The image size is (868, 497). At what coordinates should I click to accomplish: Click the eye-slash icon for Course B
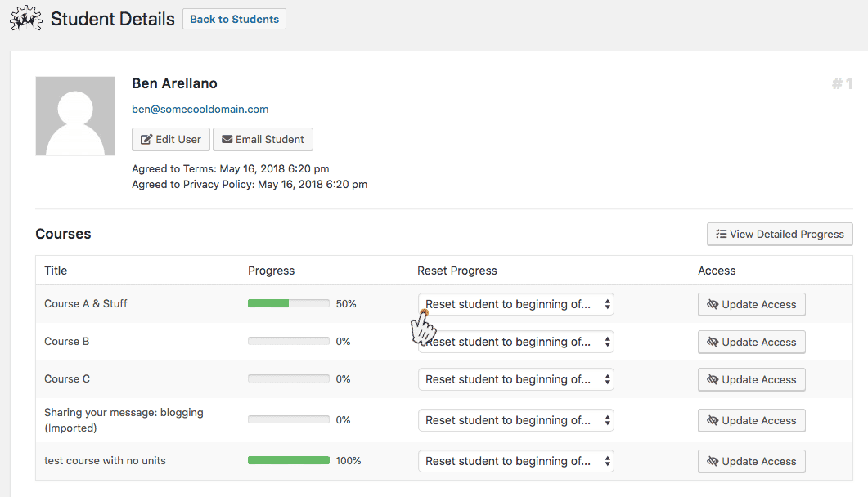713,343
